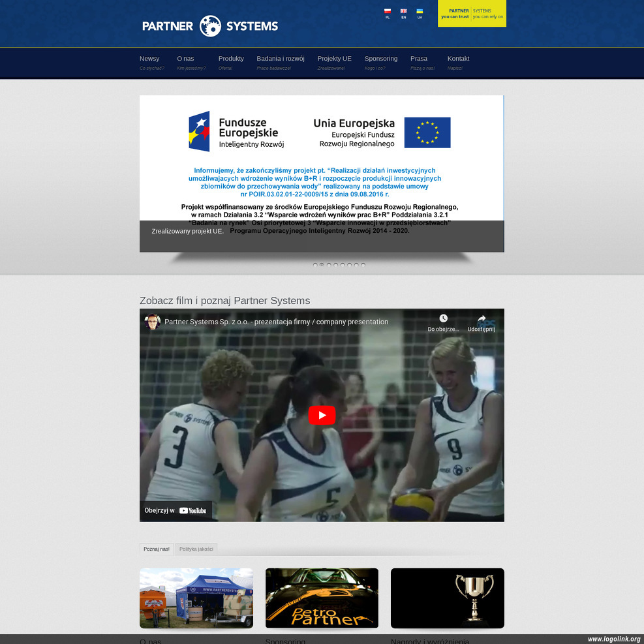Open the Sponsoring menu item
The height and width of the screenshot is (644, 644).
coord(381,63)
